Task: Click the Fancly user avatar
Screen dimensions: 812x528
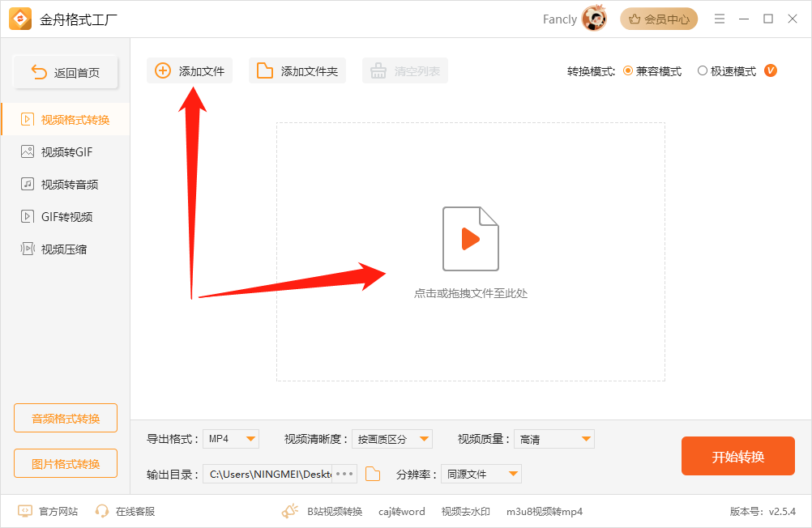Action: point(594,18)
